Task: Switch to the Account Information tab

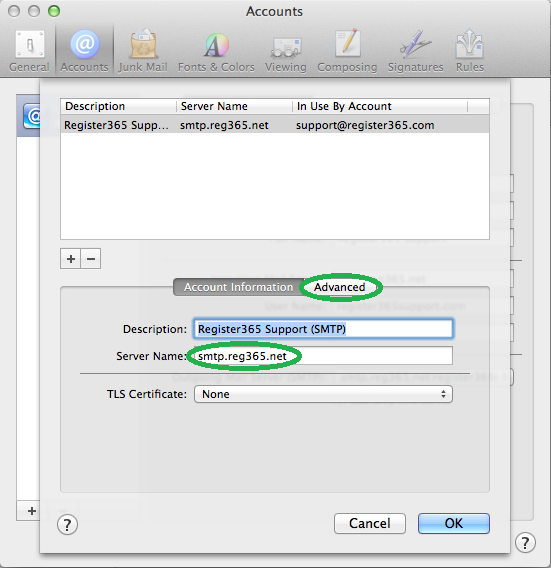Action: 238,287
